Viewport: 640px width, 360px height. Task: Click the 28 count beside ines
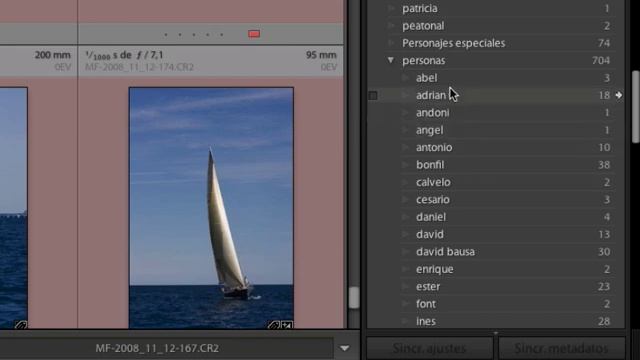(604, 322)
